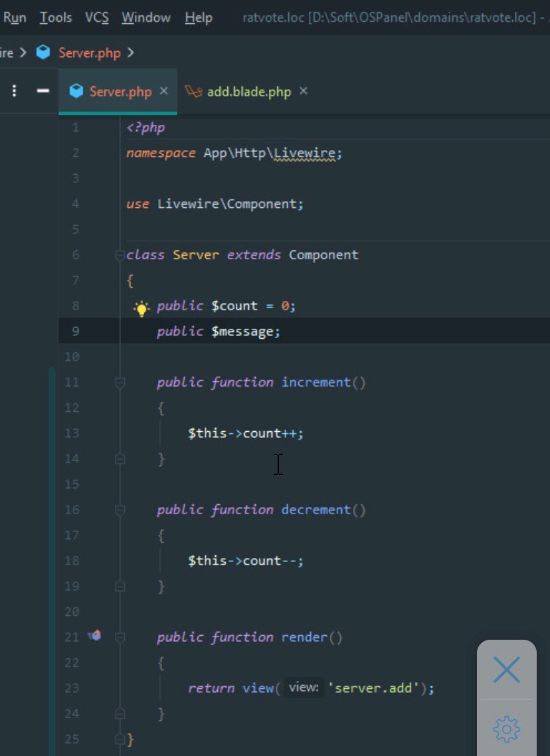The width and height of the screenshot is (550, 756).
Task: Open the Run menu
Action: pyautogui.click(x=15, y=17)
